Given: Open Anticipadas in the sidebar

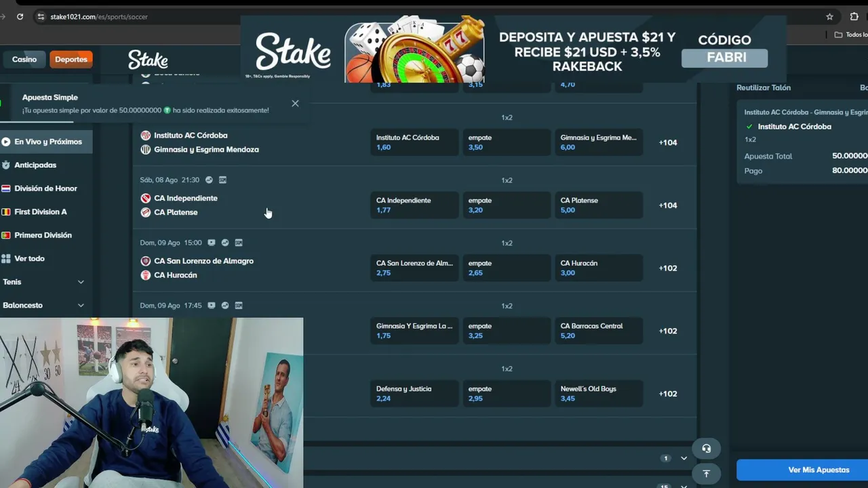Looking at the screenshot, I should coord(35,165).
